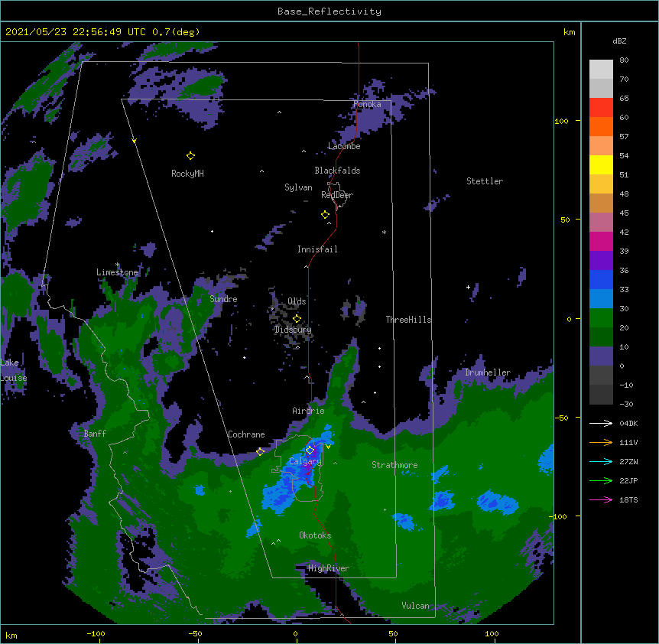Click the white asterisk marker east of Innisfail
This screenshot has width=659, height=644.
pyautogui.click(x=384, y=232)
